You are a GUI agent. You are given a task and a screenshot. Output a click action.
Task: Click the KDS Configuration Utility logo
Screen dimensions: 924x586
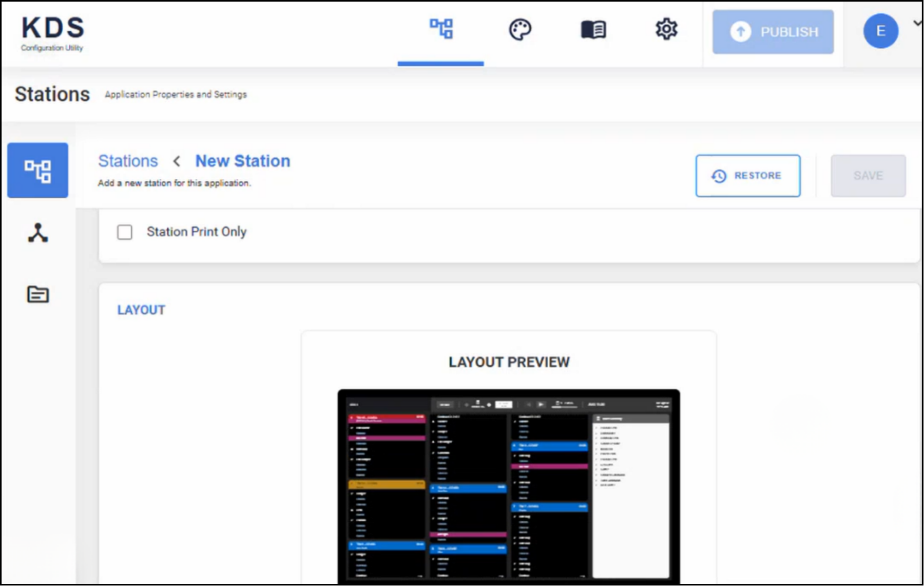tap(52, 33)
